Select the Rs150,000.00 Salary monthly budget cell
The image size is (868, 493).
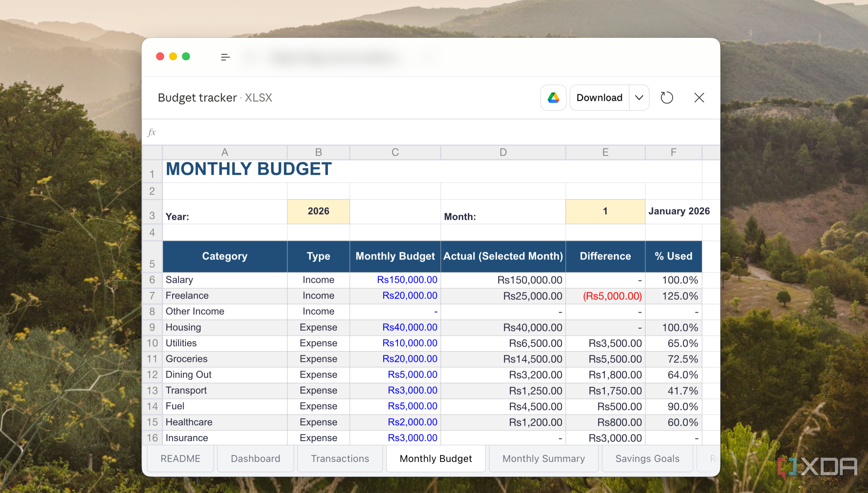point(395,280)
